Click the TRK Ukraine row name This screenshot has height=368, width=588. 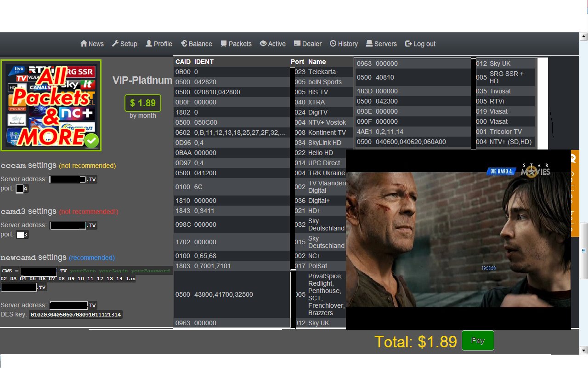click(327, 173)
